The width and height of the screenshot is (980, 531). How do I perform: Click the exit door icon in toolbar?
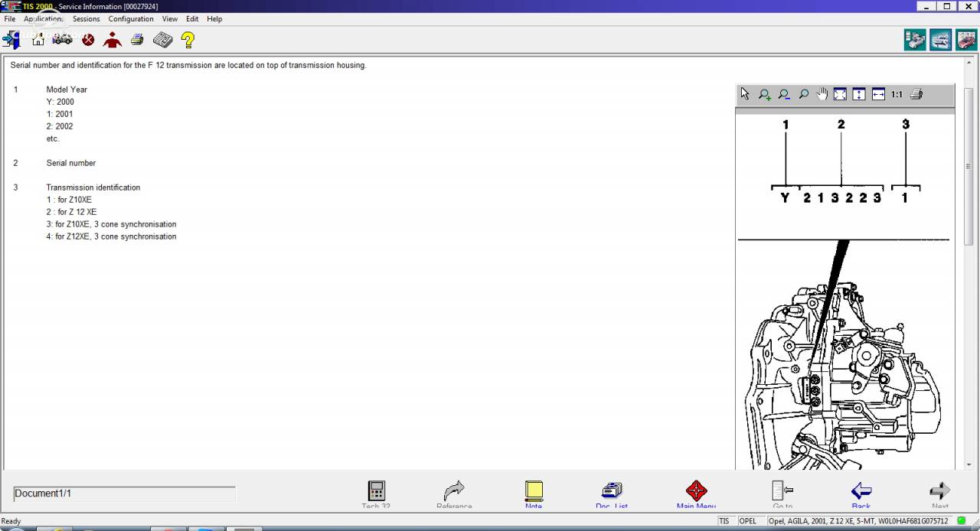pos(11,40)
